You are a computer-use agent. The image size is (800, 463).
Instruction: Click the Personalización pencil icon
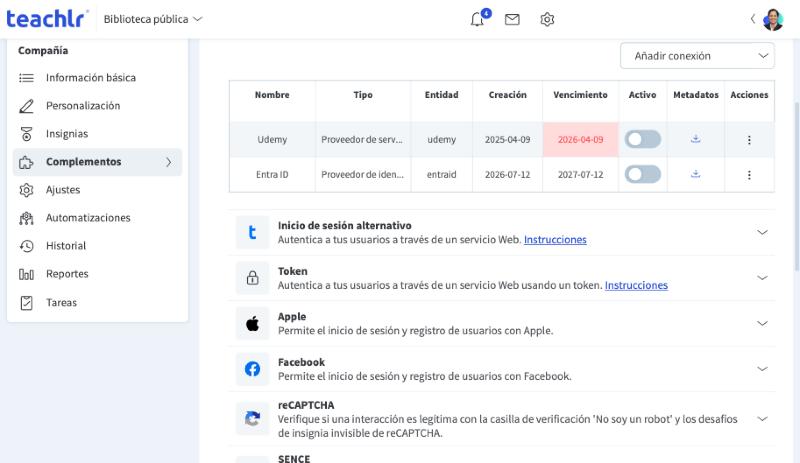pos(26,106)
